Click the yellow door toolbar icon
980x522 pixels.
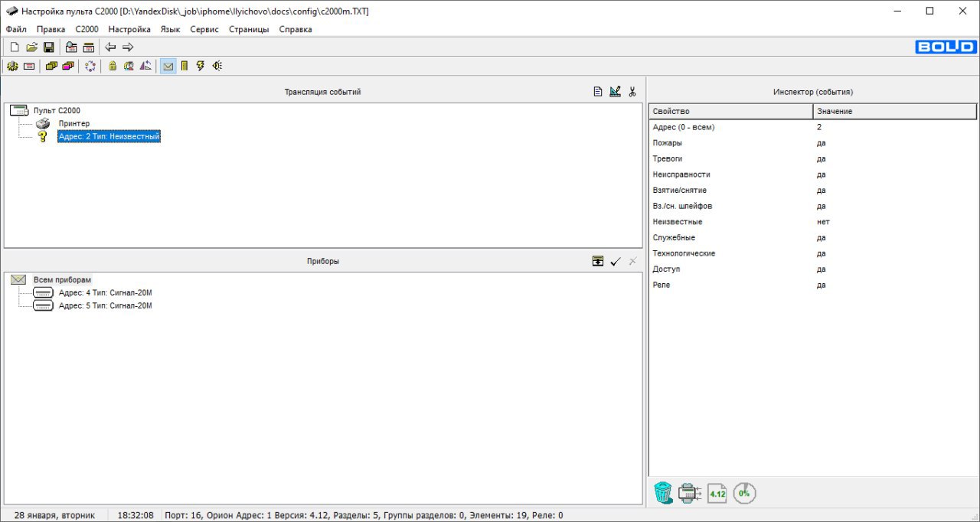185,66
